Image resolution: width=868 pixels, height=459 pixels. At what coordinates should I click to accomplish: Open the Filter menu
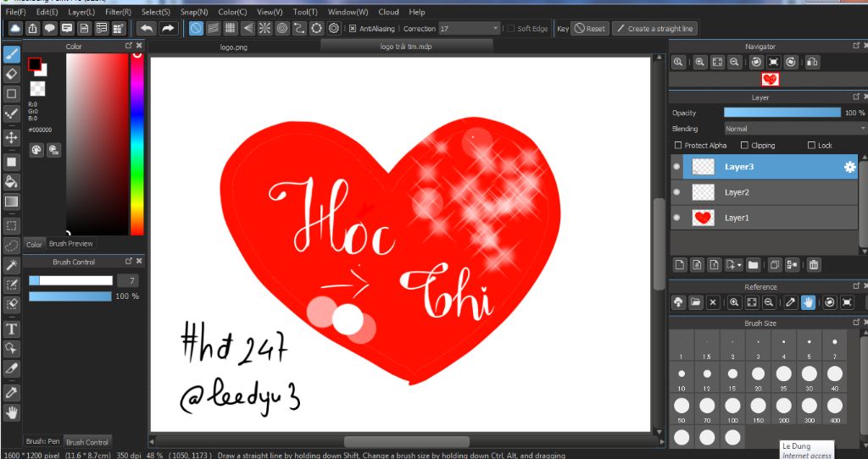coord(118,12)
